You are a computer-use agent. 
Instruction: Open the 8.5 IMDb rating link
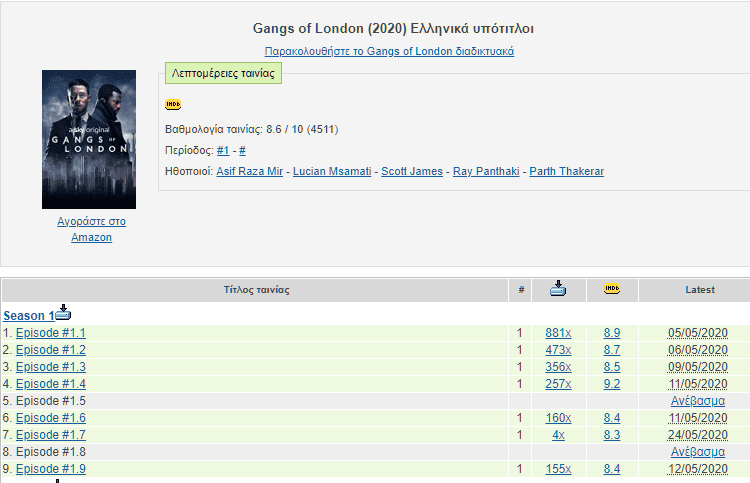612,367
